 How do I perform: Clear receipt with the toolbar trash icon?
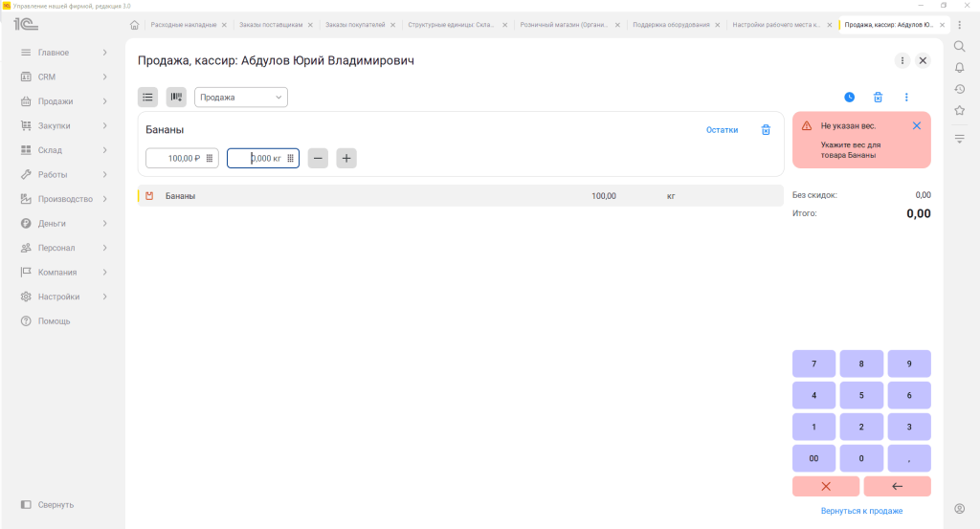[878, 97]
